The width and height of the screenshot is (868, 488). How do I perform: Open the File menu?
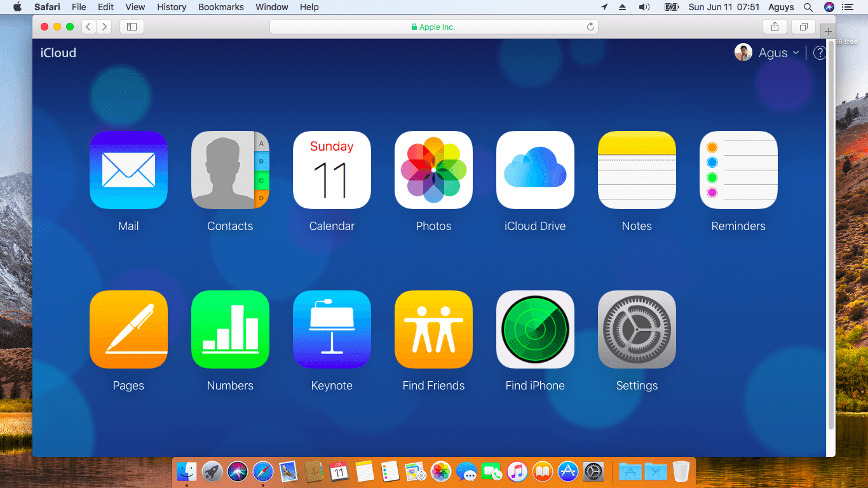[x=79, y=7]
